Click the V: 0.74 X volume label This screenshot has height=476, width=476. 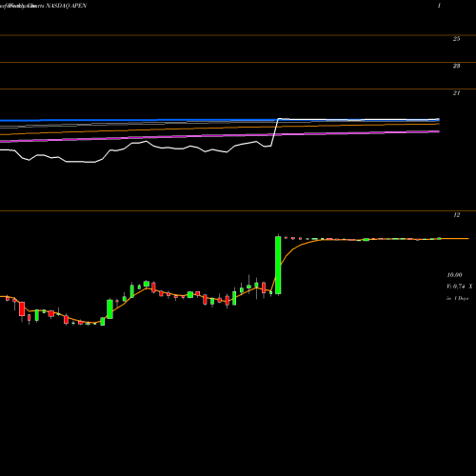click(460, 287)
